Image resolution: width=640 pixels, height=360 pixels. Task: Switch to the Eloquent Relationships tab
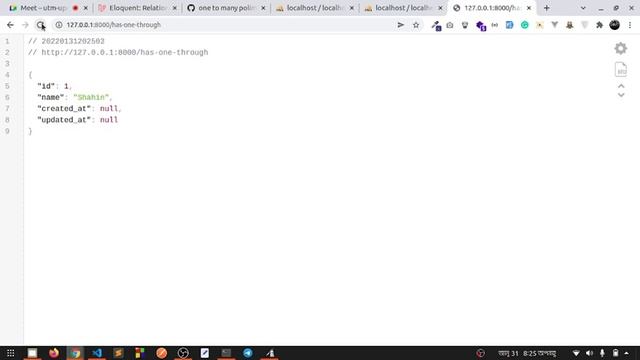pyautogui.click(x=138, y=8)
